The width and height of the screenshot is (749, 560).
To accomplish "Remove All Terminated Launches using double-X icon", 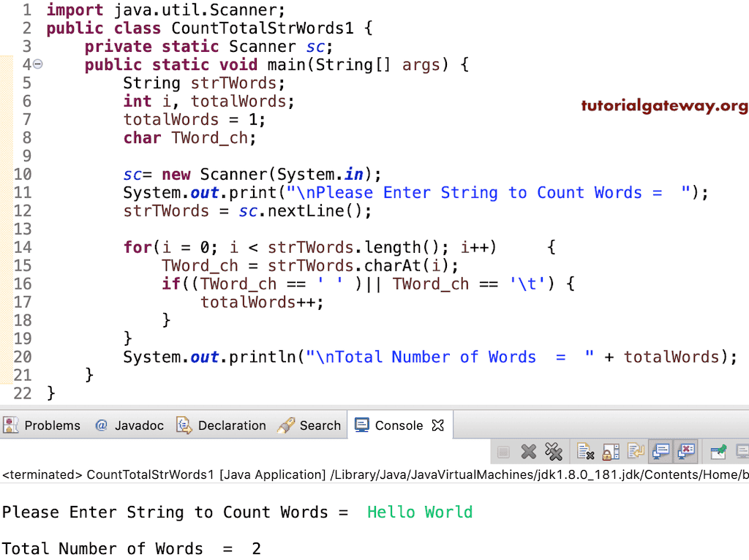I will tap(554, 451).
